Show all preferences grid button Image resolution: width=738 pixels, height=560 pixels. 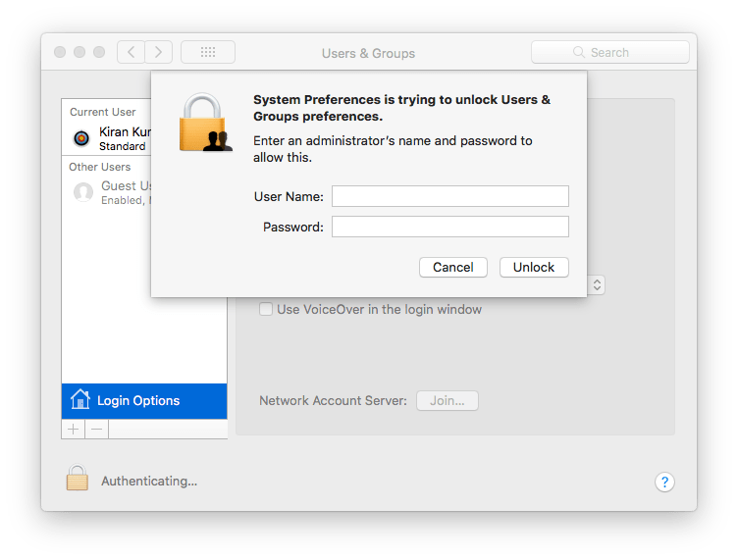tap(208, 52)
